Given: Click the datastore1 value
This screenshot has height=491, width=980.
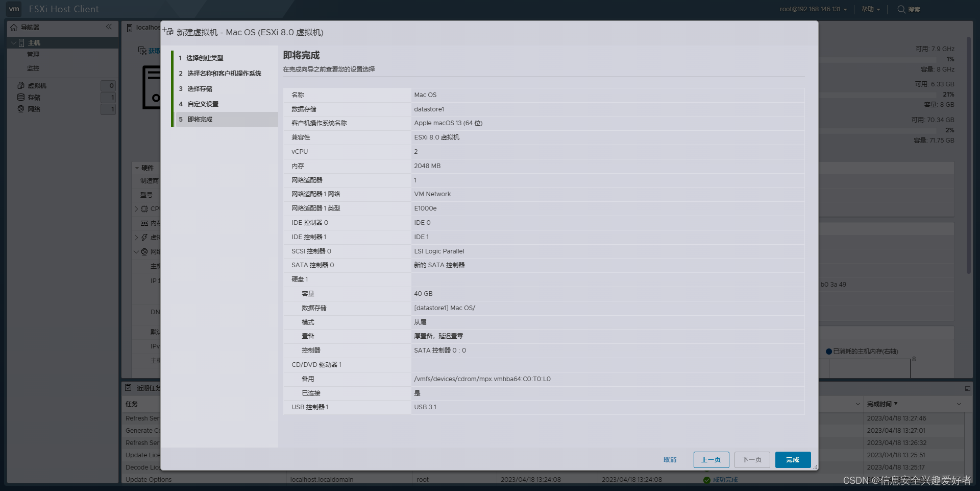Looking at the screenshot, I should [x=429, y=109].
